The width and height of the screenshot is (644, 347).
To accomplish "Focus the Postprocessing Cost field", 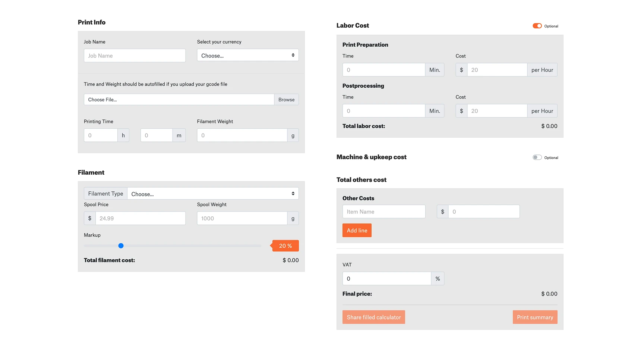I will 497,111.
